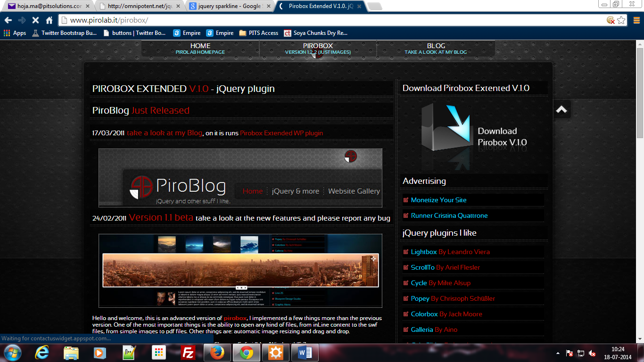Click the address bar URL field
The width and height of the screenshot is (644, 362).
[x=330, y=20]
